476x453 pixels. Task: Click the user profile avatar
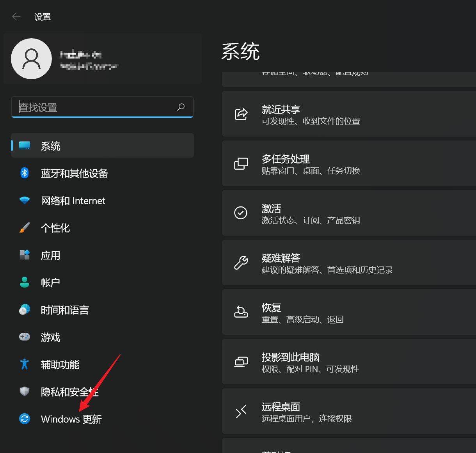32,59
